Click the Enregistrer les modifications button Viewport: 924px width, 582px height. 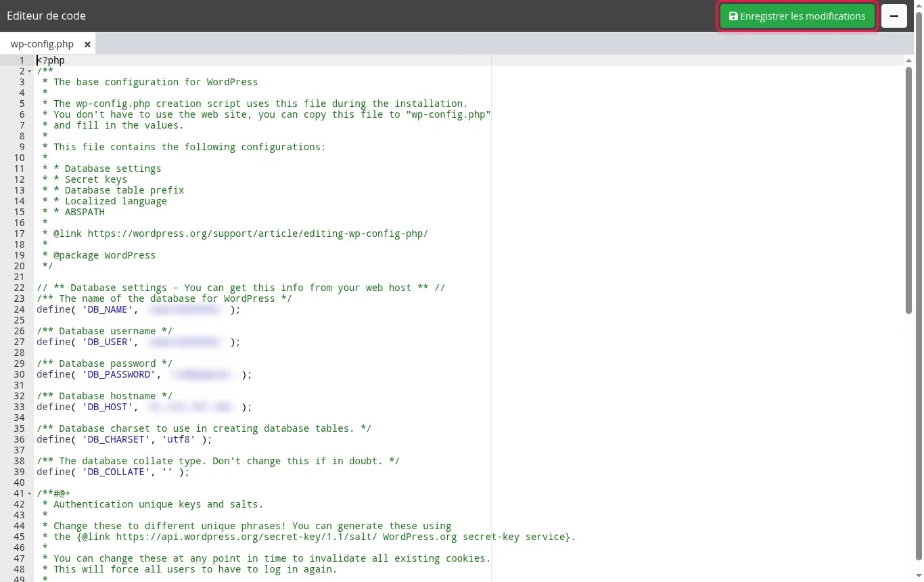pyautogui.click(x=798, y=16)
